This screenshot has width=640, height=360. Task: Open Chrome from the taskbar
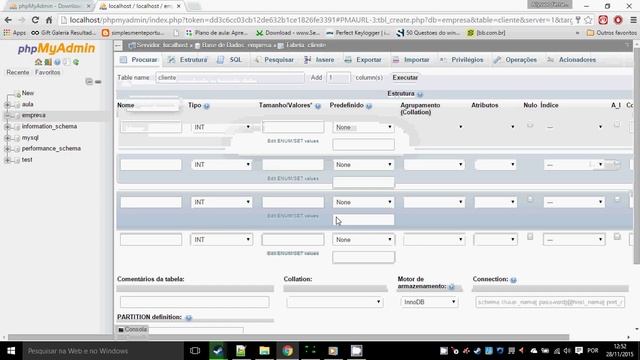click(x=287, y=351)
